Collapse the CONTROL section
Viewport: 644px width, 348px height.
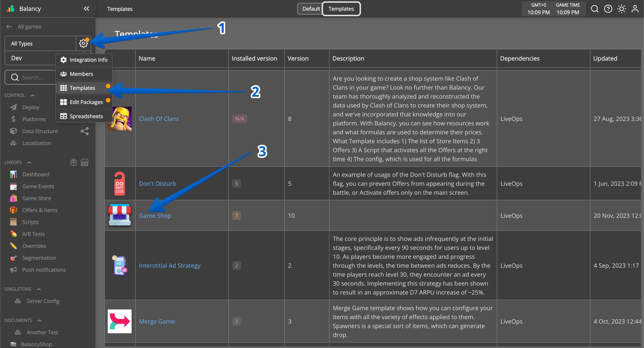click(x=32, y=96)
